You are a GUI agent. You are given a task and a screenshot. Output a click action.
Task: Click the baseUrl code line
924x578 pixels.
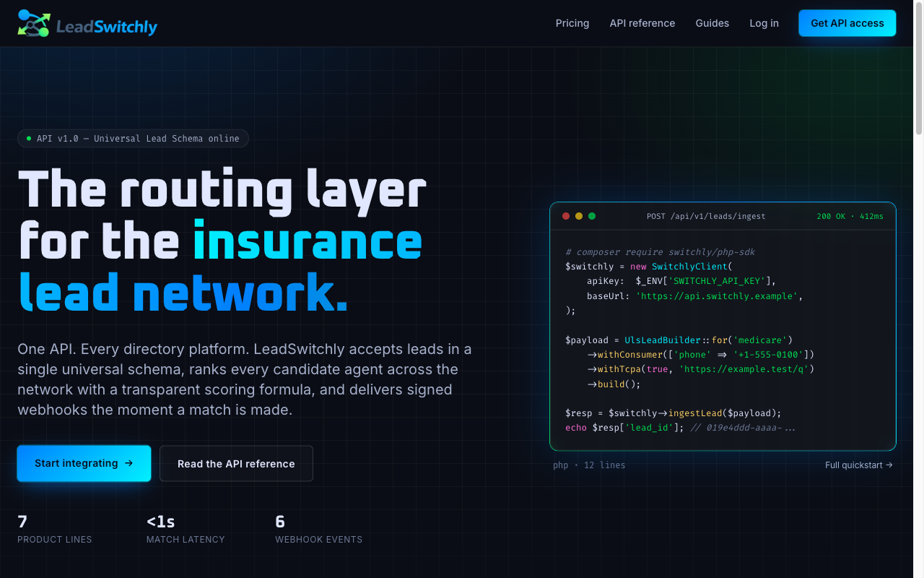pyautogui.click(x=694, y=296)
